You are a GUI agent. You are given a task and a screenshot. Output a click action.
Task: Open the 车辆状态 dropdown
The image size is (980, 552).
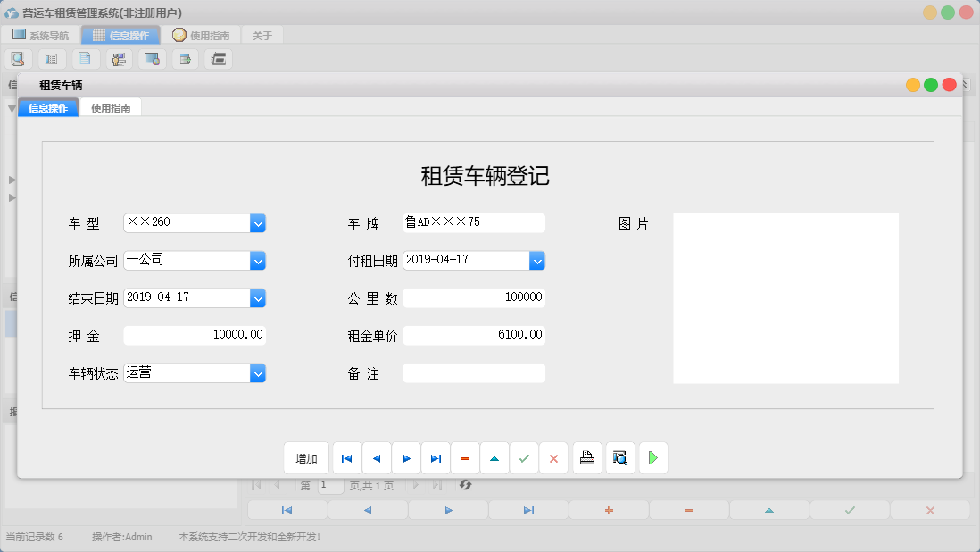click(x=258, y=372)
